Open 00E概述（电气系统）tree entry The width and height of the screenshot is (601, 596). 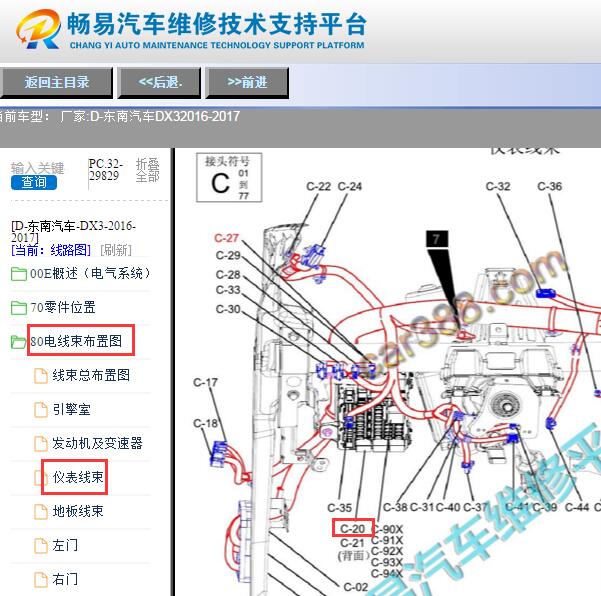(x=91, y=274)
